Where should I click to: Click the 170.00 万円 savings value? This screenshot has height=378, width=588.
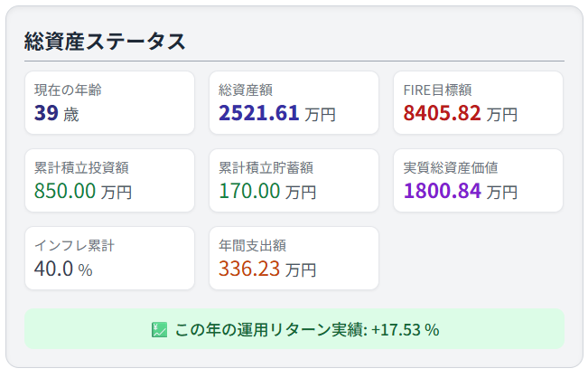pos(267,191)
